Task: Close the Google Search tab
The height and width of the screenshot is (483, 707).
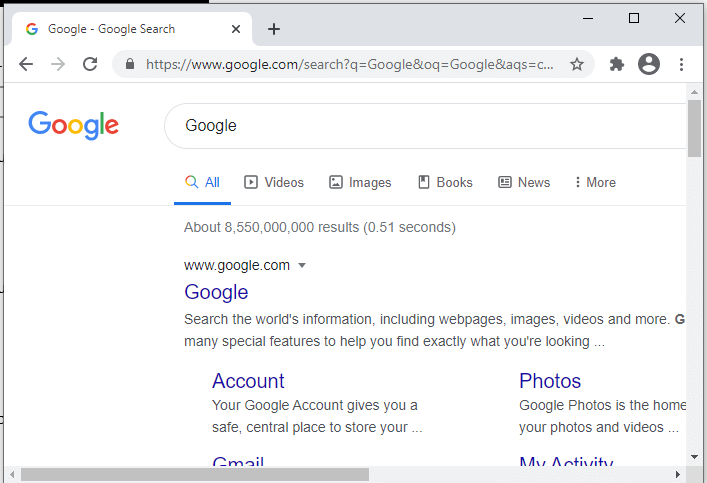Action: click(236, 29)
